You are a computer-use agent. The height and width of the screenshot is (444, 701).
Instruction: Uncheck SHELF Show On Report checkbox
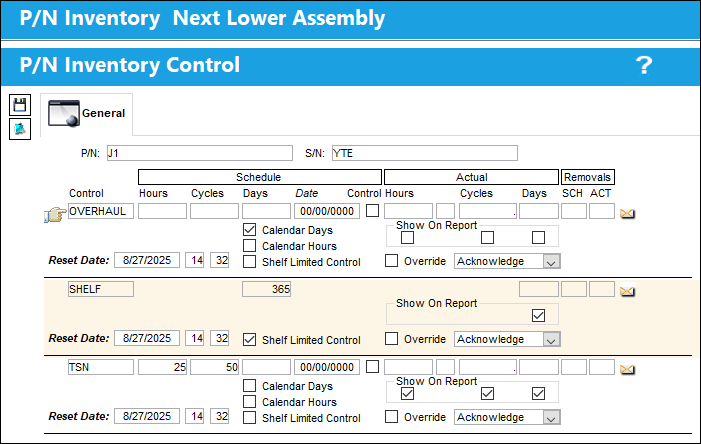538,315
